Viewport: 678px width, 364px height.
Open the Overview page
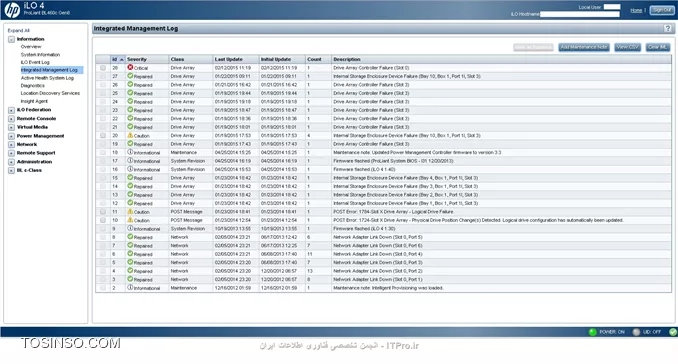tap(31, 47)
